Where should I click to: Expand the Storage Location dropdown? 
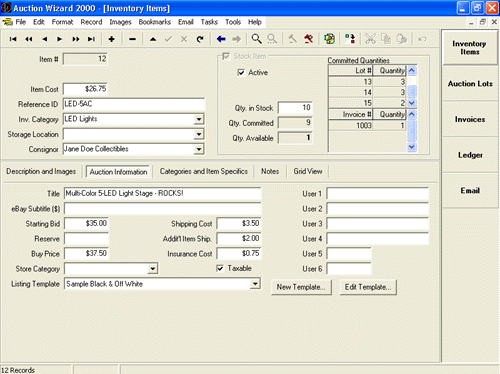(x=199, y=134)
